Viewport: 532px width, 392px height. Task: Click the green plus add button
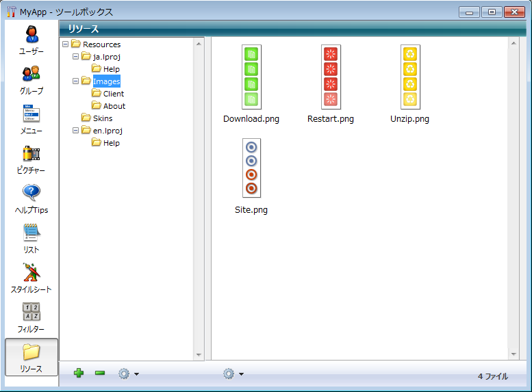click(x=79, y=374)
